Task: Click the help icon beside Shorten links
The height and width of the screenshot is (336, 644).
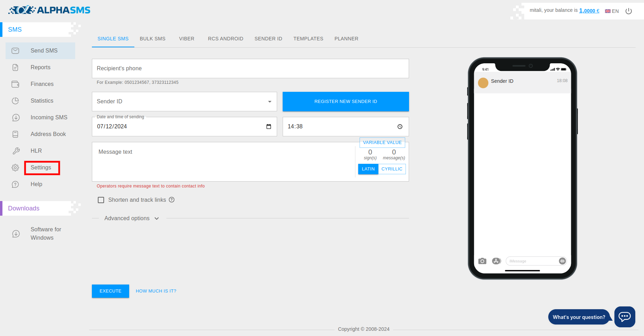Action: point(172,200)
